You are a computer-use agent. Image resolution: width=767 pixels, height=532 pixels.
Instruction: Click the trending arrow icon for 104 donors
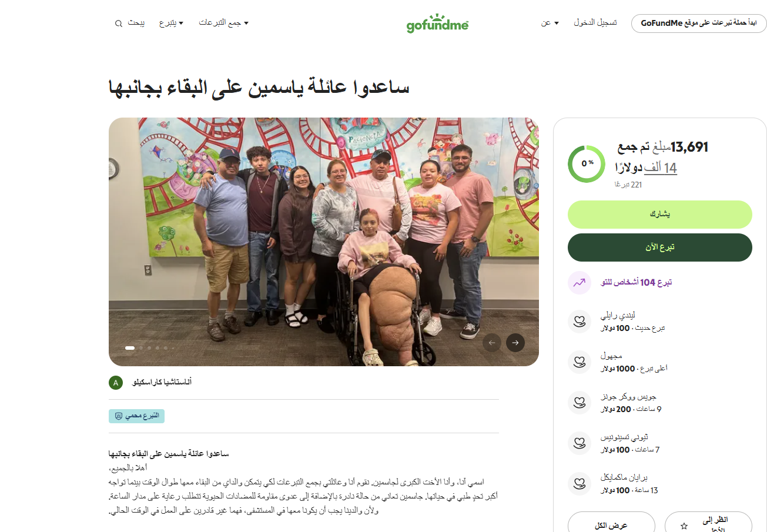(580, 283)
